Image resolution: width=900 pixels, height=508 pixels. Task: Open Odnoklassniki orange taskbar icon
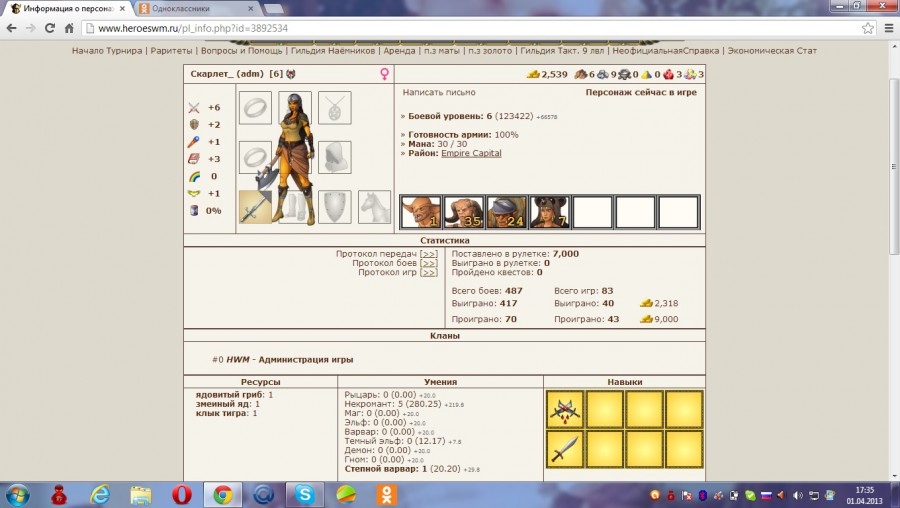386,494
